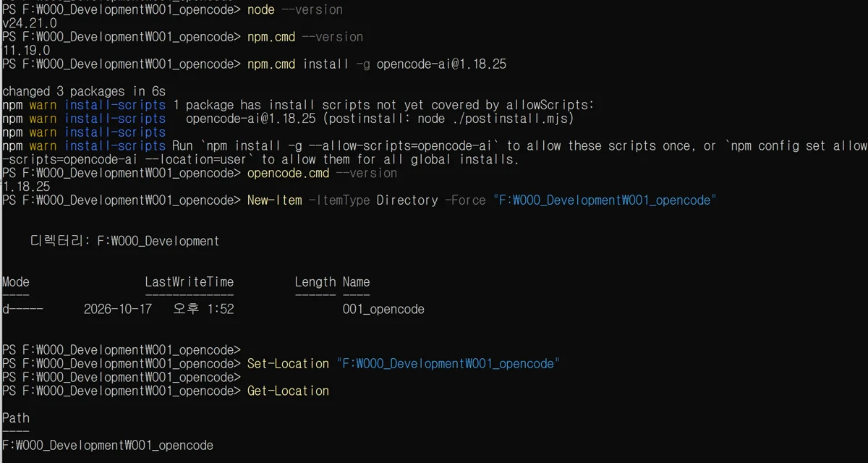Click the 'Path' output header
Image resolution: width=868 pixels, height=463 pixels.
(16, 418)
